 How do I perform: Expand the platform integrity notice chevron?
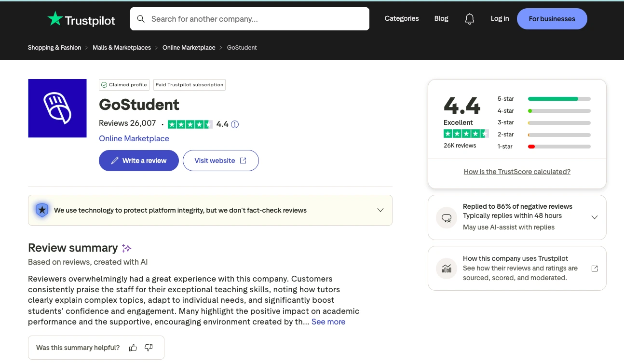point(380,210)
